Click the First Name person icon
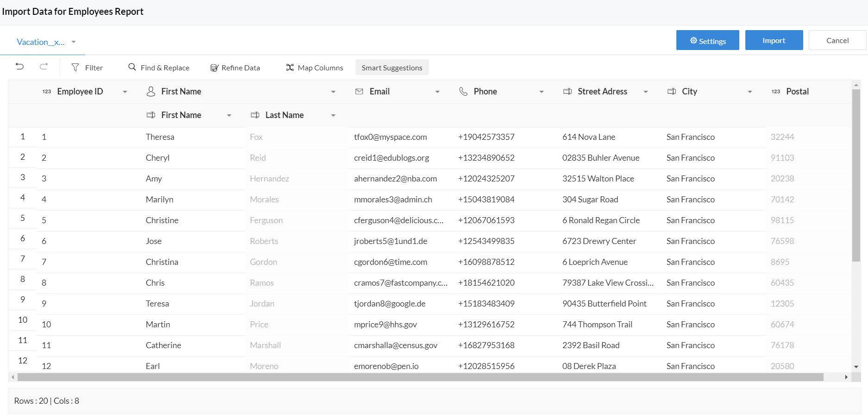Image resolution: width=868 pixels, height=419 pixels. [150, 92]
